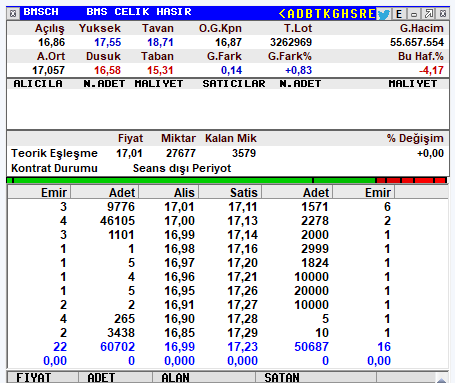455x383 pixels.
Task: Select the yellow letter B shortcut in title bar
Action: point(309,14)
